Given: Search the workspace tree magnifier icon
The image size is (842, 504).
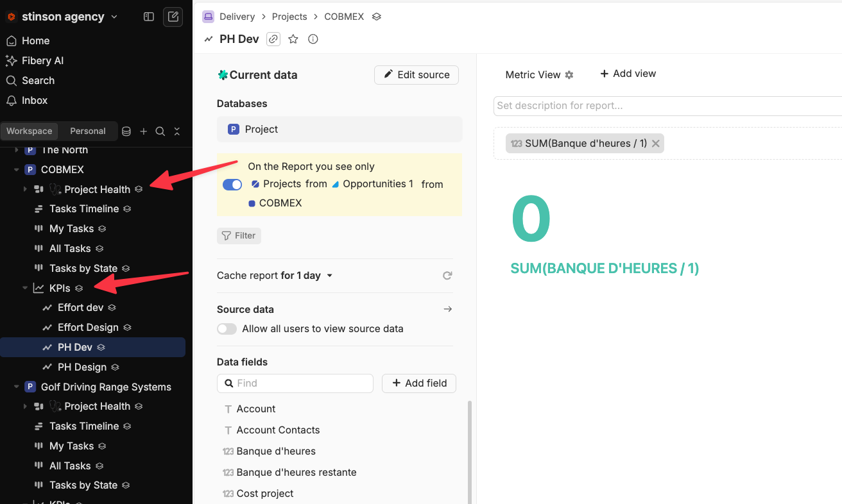Looking at the screenshot, I should pyautogui.click(x=160, y=131).
